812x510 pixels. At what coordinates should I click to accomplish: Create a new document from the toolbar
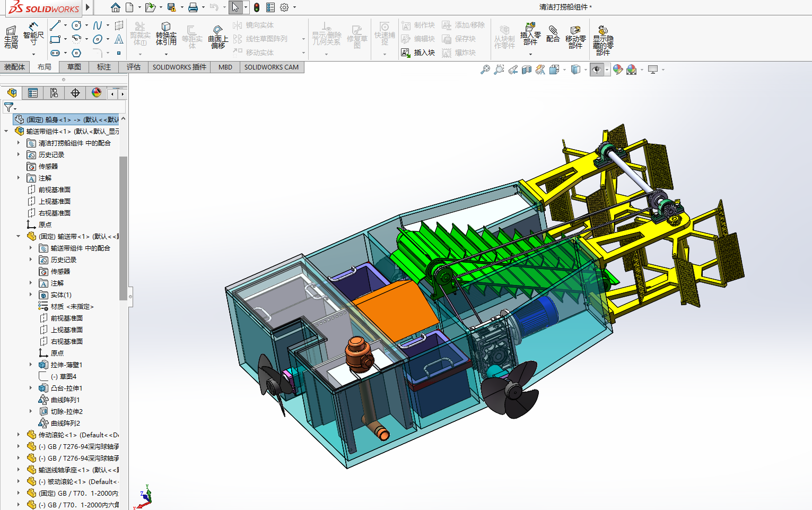click(130, 7)
